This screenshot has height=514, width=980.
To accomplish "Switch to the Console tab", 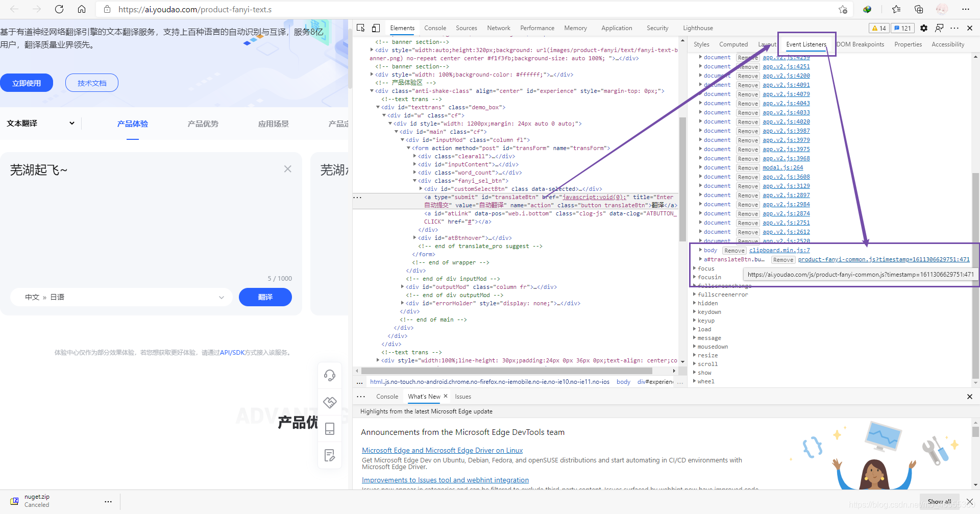I will tap(435, 28).
